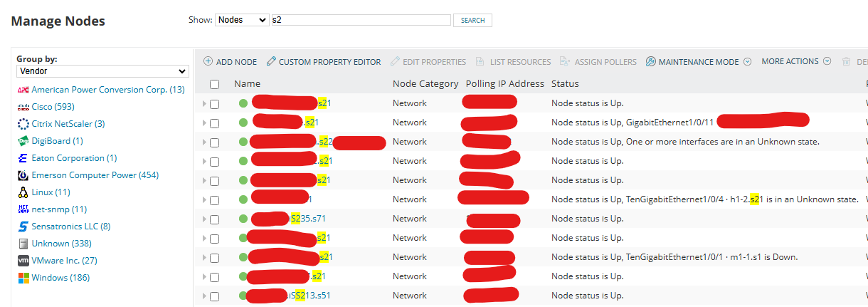The image size is (868, 307).
Task: Click the SEARCH button
Action: (472, 20)
